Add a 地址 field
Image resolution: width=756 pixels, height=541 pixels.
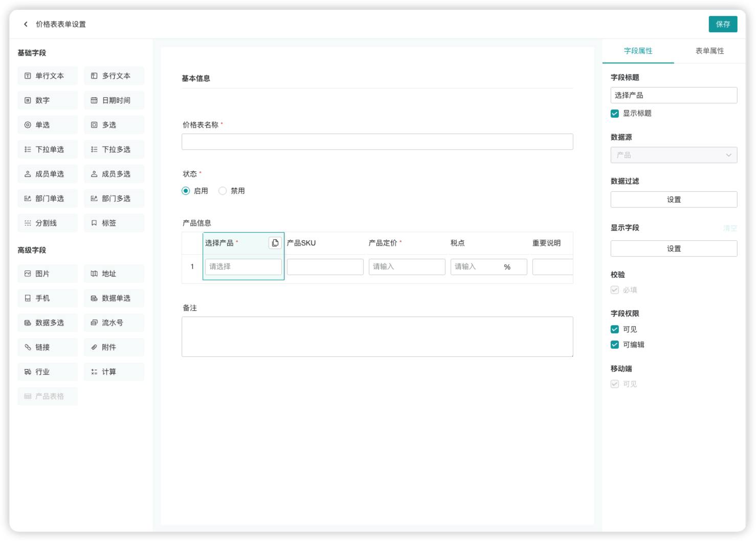pyautogui.click(x=114, y=274)
